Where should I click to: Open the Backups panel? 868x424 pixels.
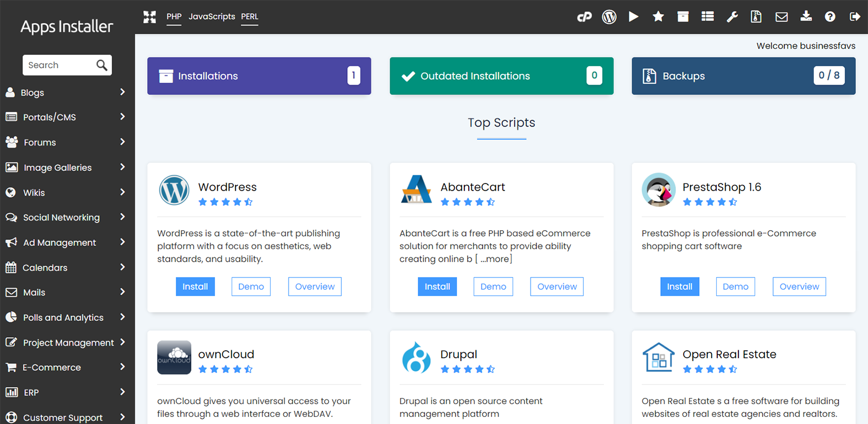(x=743, y=76)
